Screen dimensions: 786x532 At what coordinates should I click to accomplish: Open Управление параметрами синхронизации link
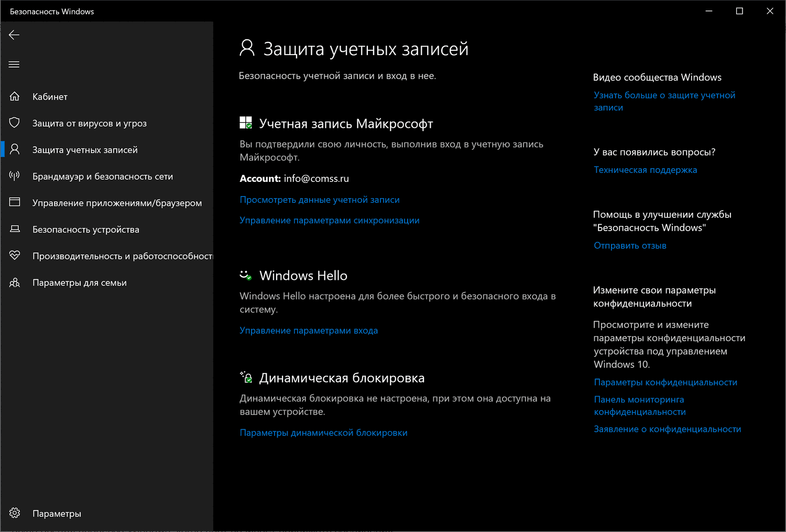click(330, 220)
